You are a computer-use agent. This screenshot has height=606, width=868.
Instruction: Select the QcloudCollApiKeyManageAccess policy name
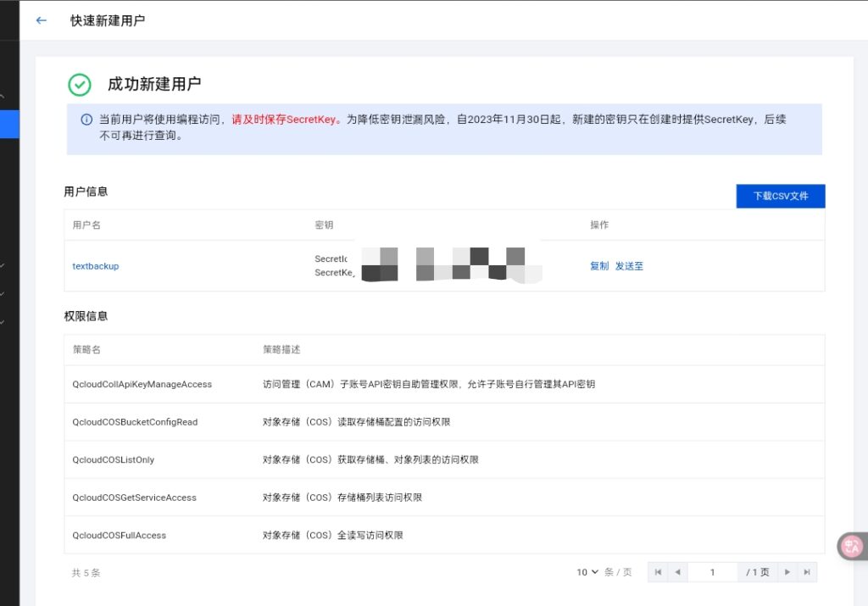(142, 384)
